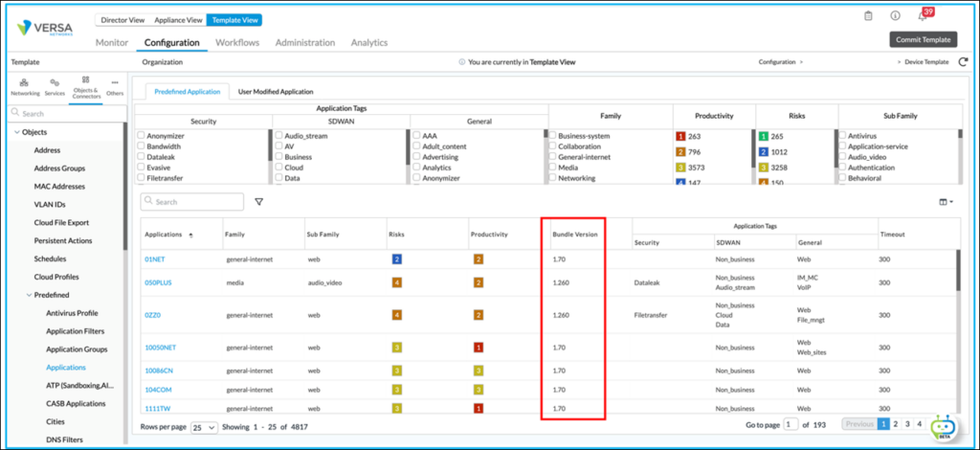Image resolution: width=980 pixels, height=450 pixels.
Task: Collapse the Objects tree node
Action: tap(16, 132)
